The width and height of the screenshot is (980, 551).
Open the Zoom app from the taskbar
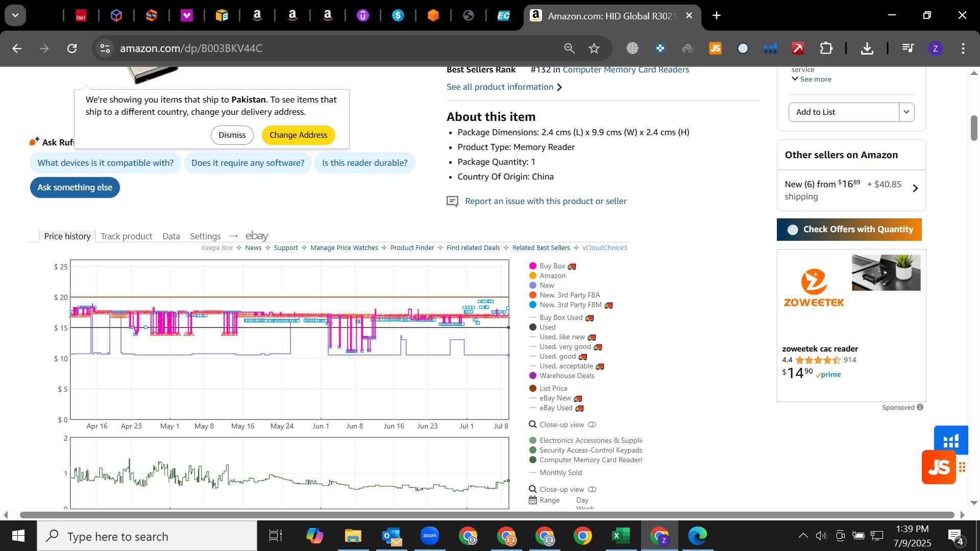coord(430,536)
